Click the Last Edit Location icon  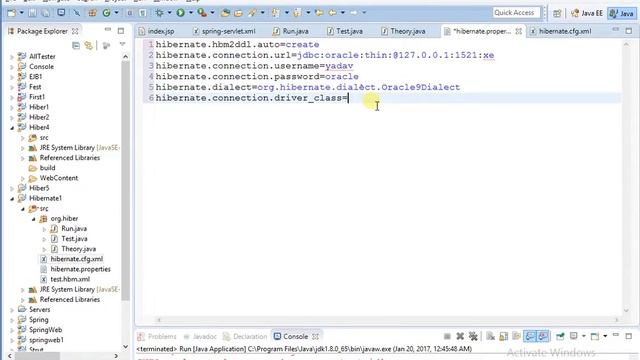coord(319,13)
